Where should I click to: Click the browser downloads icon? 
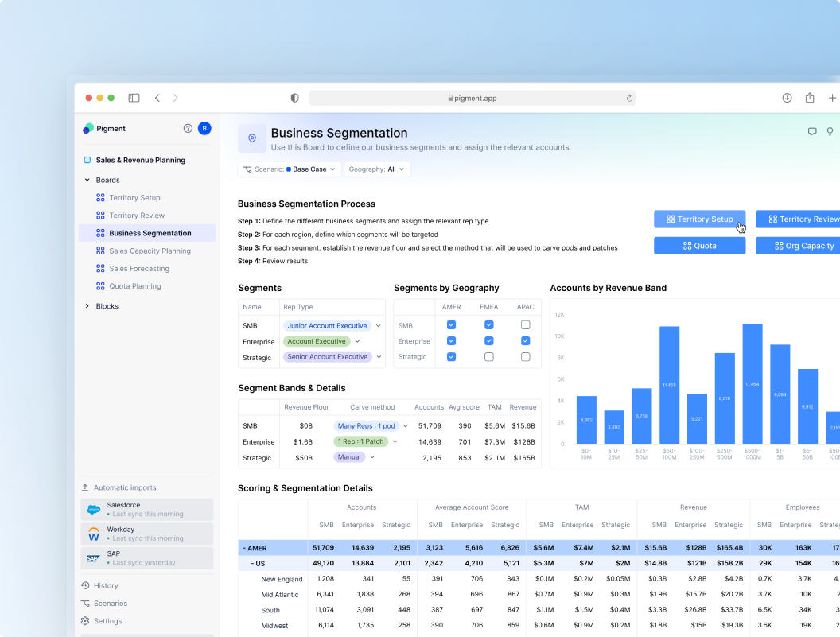click(x=787, y=98)
